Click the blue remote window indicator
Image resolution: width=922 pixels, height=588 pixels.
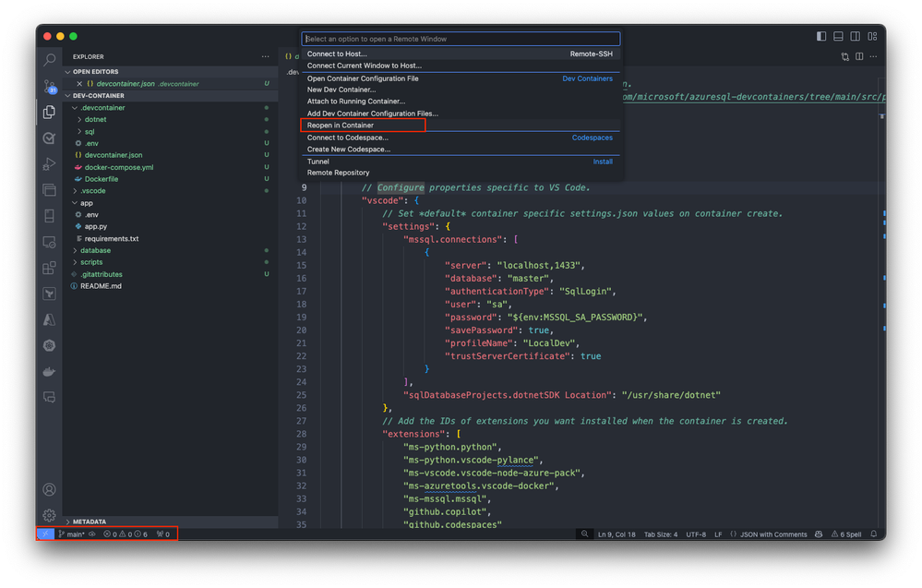45,534
